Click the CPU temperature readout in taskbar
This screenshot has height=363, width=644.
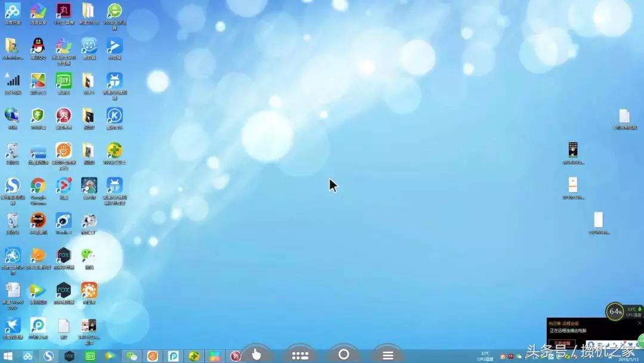click(485, 356)
